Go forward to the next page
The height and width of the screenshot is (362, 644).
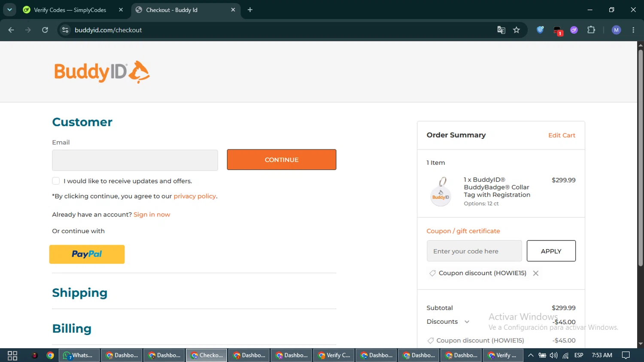(28, 30)
